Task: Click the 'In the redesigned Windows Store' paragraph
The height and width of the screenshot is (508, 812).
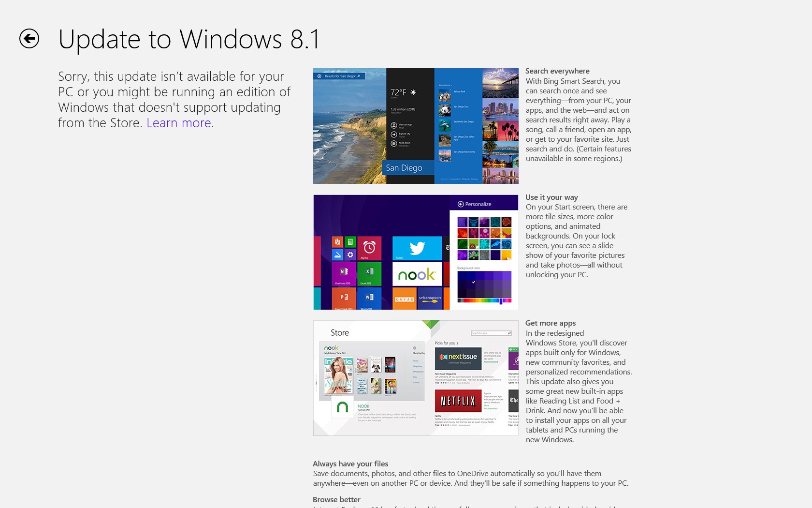Action: tap(579, 387)
